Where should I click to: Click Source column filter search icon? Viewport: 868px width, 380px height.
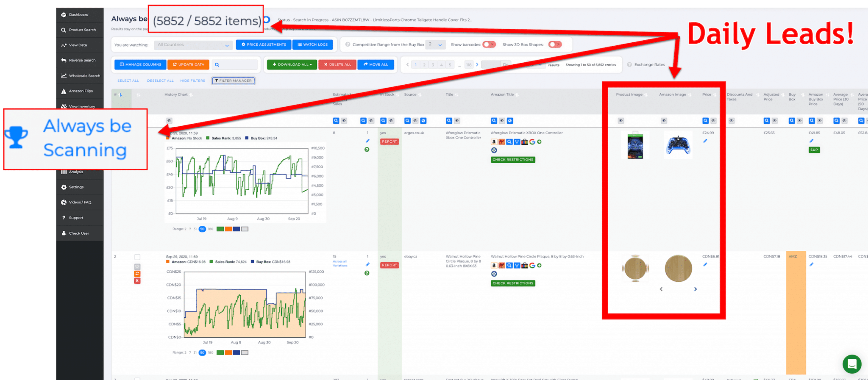click(407, 121)
